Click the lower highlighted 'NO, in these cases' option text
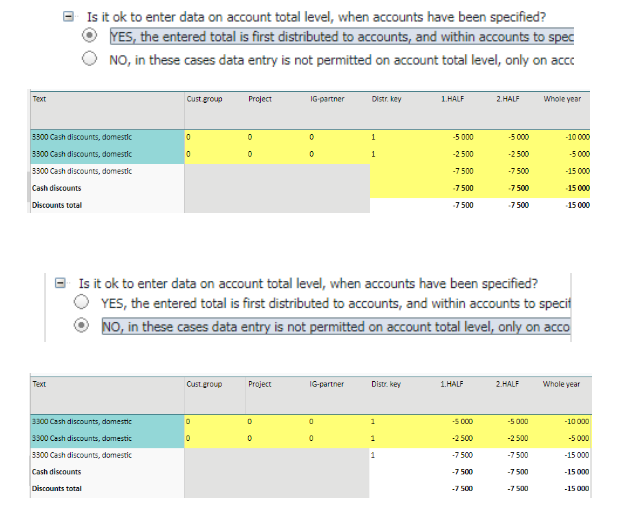 click(336, 327)
